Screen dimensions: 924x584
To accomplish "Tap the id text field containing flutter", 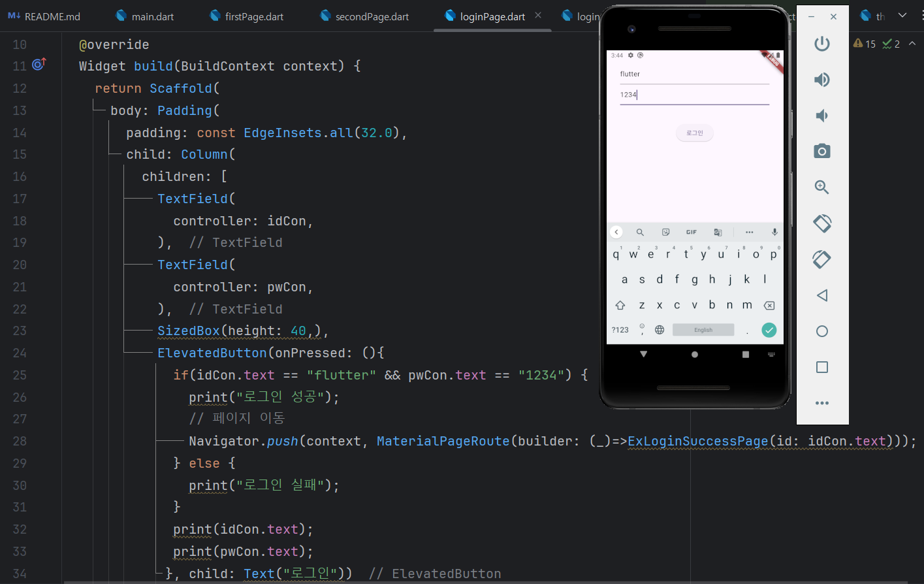I will (695, 74).
